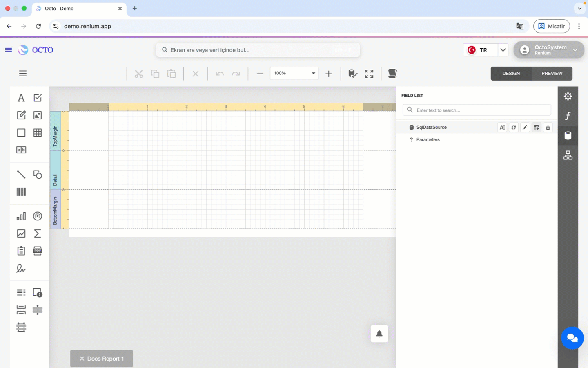
Task: Toggle the Check Box report control
Action: pyautogui.click(x=37, y=98)
